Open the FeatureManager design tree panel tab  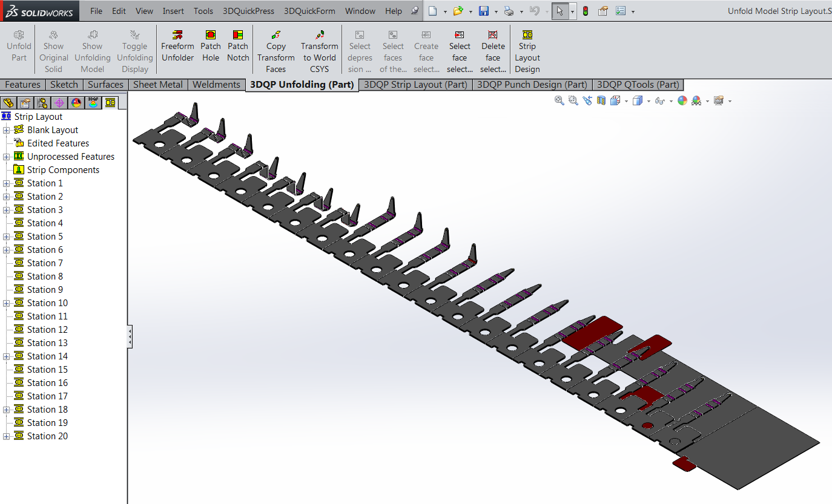pyautogui.click(x=8, y=103)
